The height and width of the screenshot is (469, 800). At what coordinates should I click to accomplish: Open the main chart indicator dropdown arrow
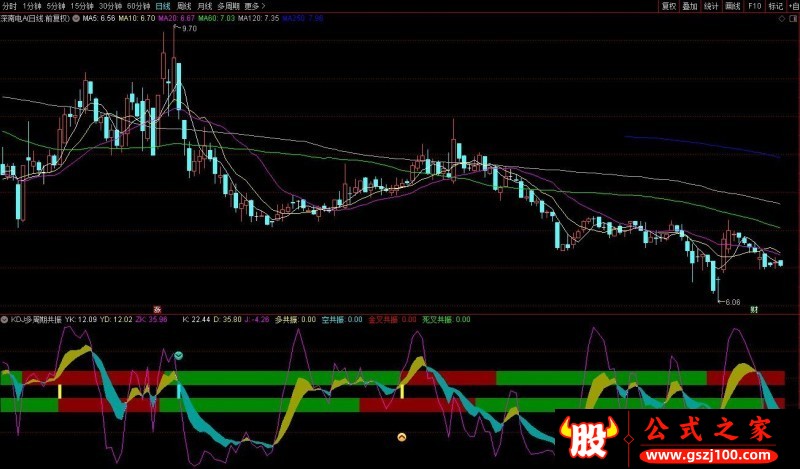coord(76,18)
